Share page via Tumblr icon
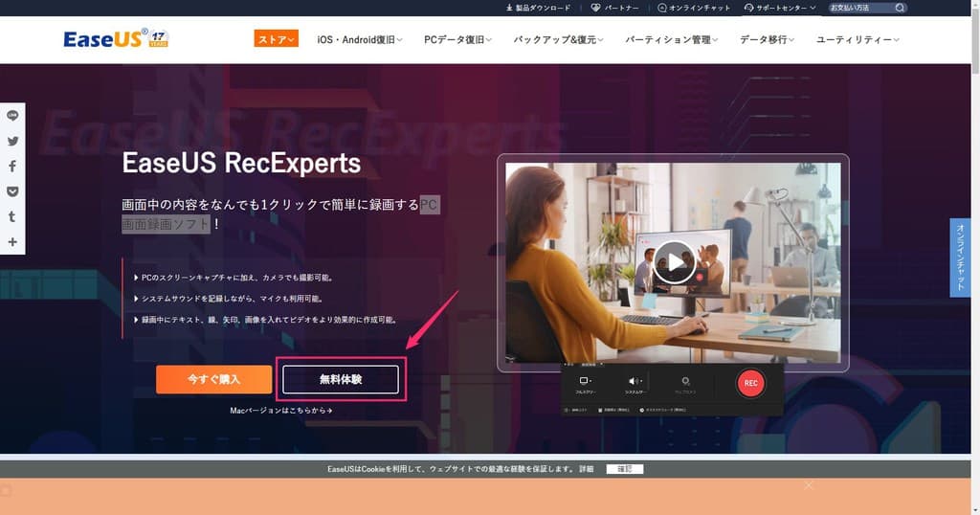Screen dimensions: 980x515 point(12,216)
